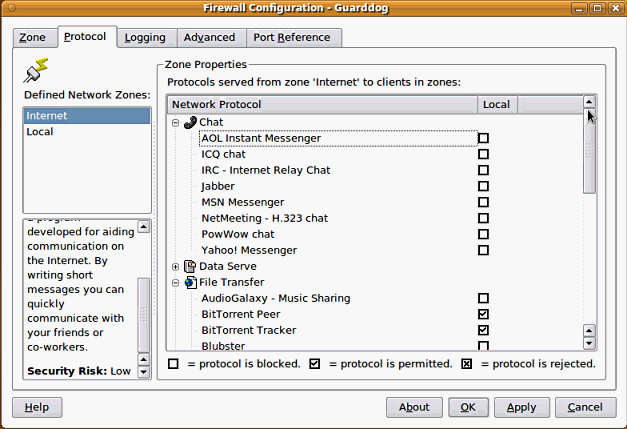
Task: Uncheck BitTorrent Peer checkbox
Action: coord(483,314)
